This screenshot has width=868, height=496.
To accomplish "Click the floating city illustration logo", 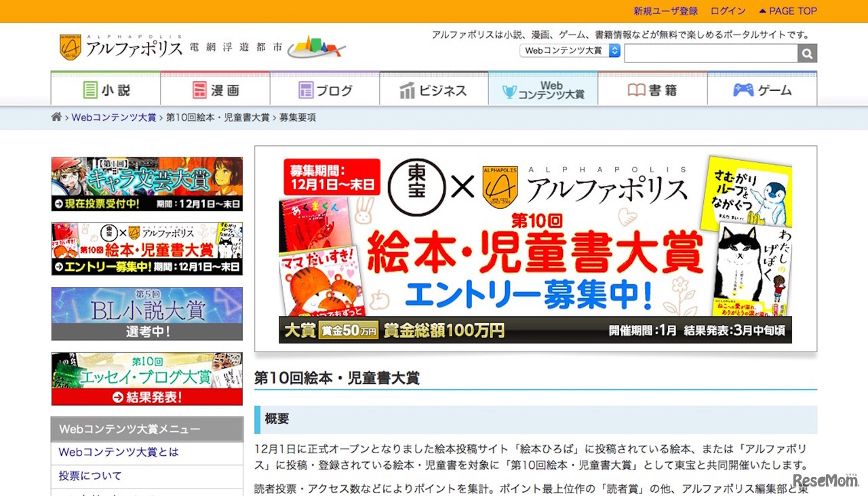I will click(x=317, y=47).
